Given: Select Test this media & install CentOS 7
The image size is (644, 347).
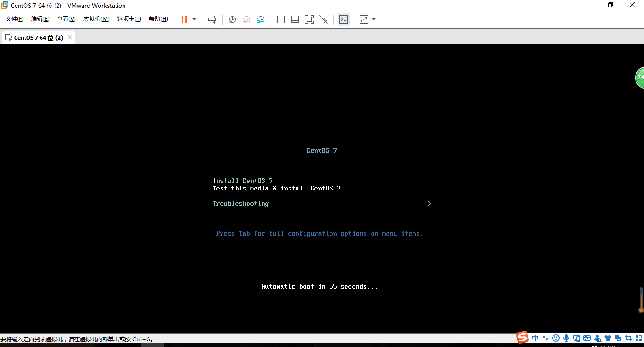Looking at the screenshot, I should [277, 188].
